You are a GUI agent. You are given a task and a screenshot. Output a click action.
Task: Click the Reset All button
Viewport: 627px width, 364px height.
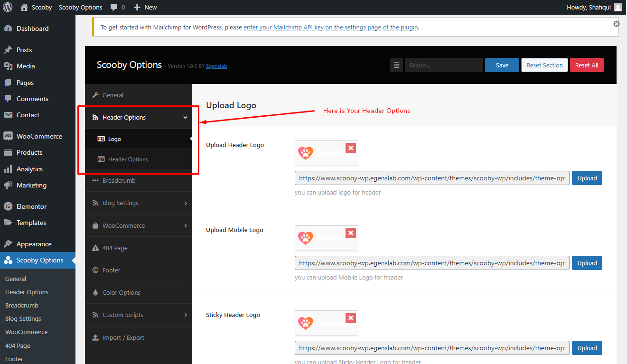point(587,65)
